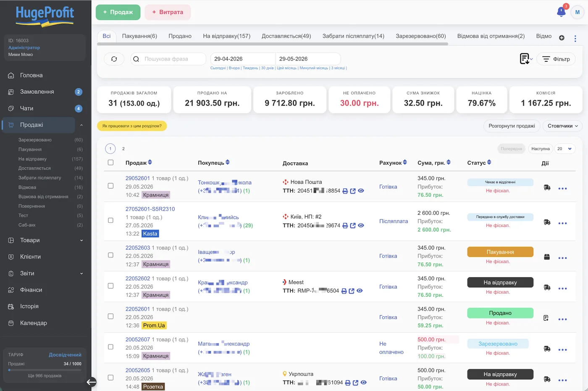Open the Укрпошта tracking link for sale 20052605
This screenshot has width=588, height=391.
356,383
